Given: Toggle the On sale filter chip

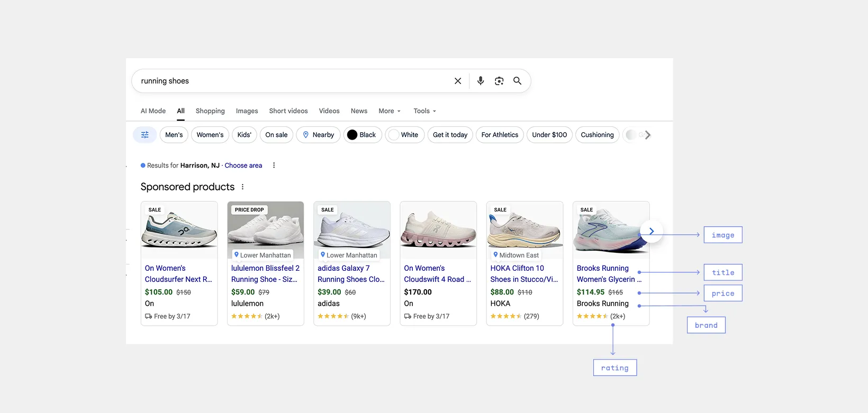Looking at the screenshot, I should pyautogui.click(x=276, y=135).
